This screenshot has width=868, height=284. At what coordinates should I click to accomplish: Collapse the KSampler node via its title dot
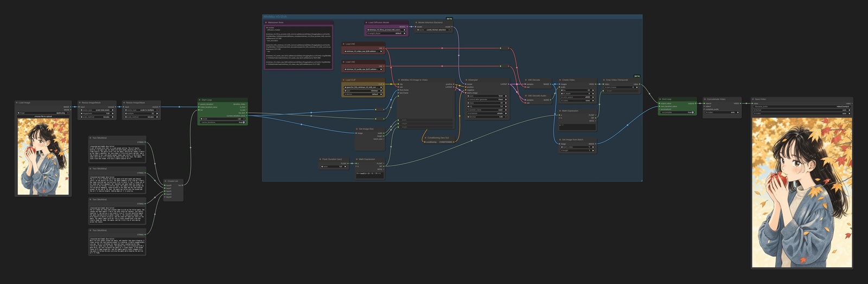(465, 80)
